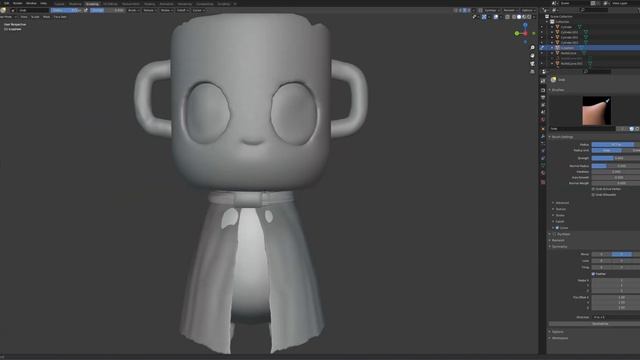Image resolution: width=640 pixels, height=360 pixels.
Task: Click the pan view hand gizmo
Action: coord(532,56)
